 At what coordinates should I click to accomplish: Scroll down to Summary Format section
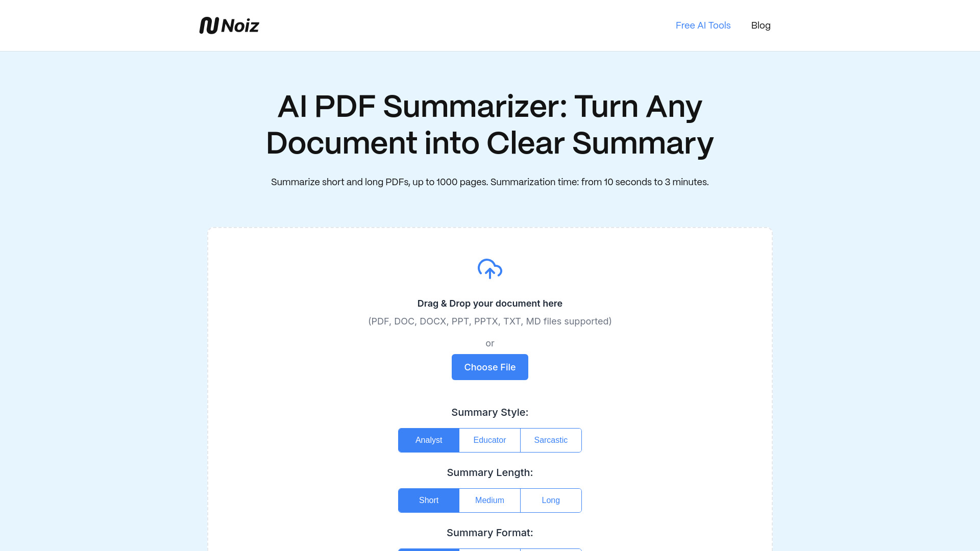tap(489, 532)
